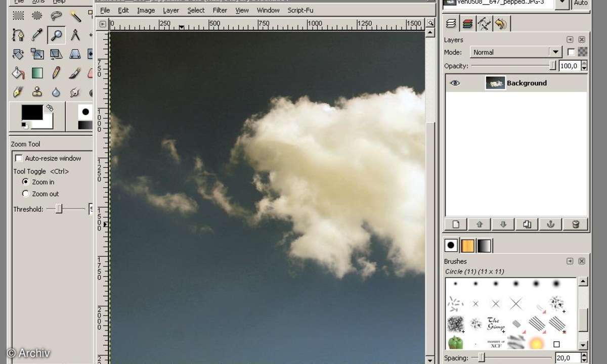
Task: Select the Ellipse Select tool
Action: pyautogui.click(x=37, y=16)
